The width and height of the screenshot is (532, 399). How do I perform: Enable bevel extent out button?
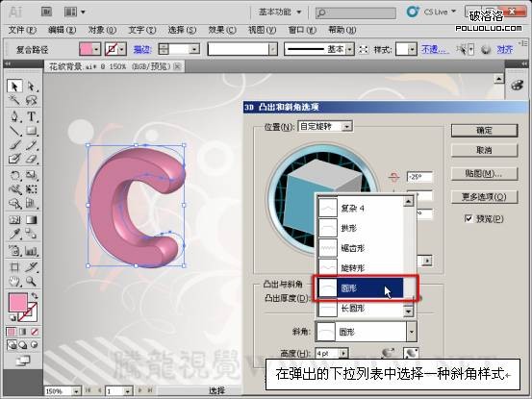[388, 353]
